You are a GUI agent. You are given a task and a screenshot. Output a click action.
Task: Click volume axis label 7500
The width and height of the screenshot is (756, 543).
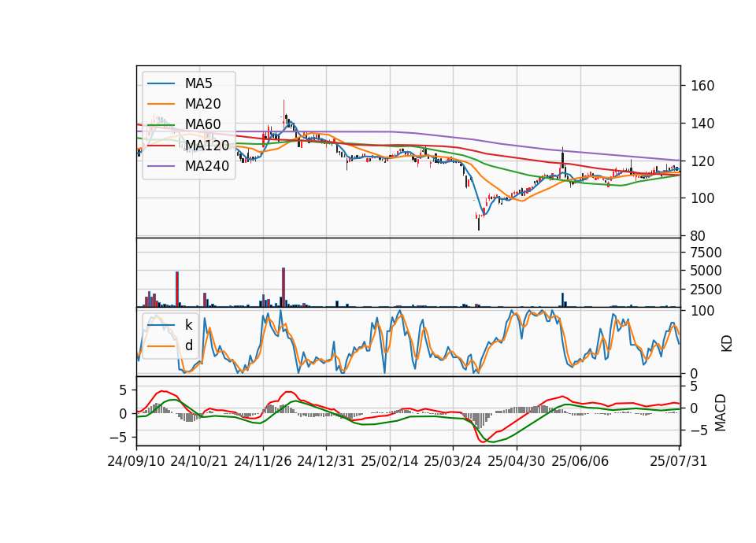(x=706, y=253)
